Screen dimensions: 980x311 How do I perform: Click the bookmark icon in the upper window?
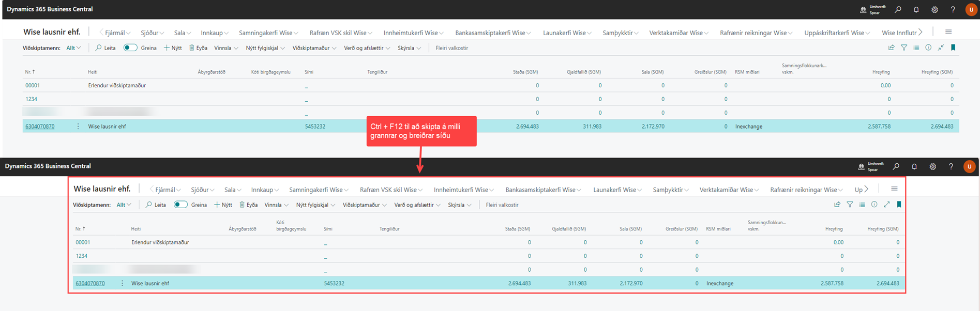click(x=953, y=48)
